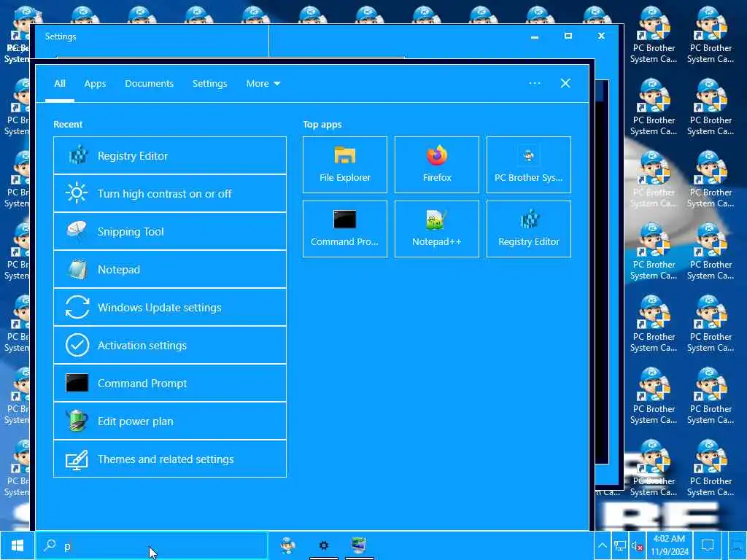Open Command Pro... tile in Top apps

pyautogui.click(x=345, y=229)
